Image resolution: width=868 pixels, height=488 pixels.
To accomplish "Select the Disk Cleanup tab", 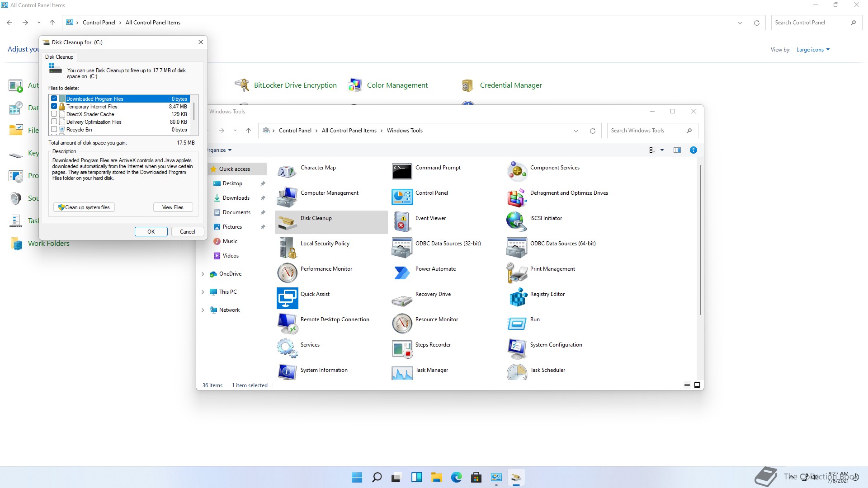I will tap(59, 57).
